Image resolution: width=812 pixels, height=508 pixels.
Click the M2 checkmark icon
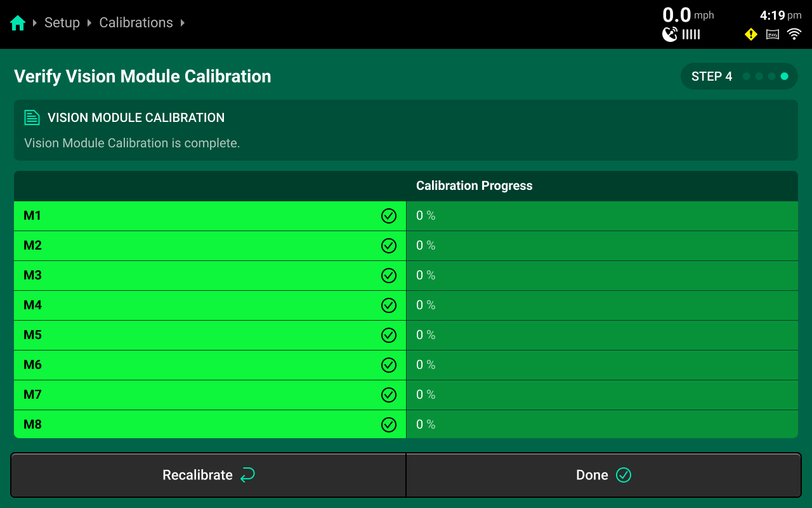point(389,246)
